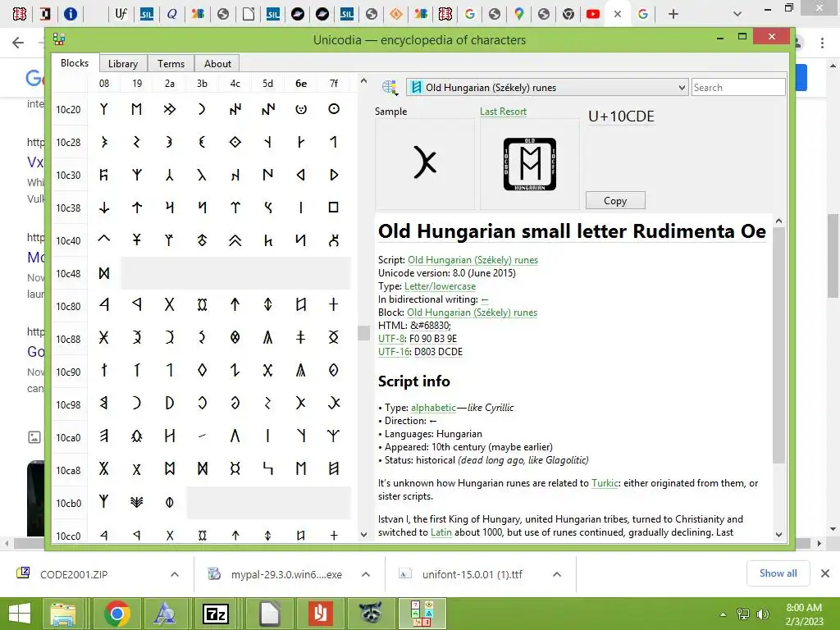Switch to the Blocks tab

click(x=75, y=62)
